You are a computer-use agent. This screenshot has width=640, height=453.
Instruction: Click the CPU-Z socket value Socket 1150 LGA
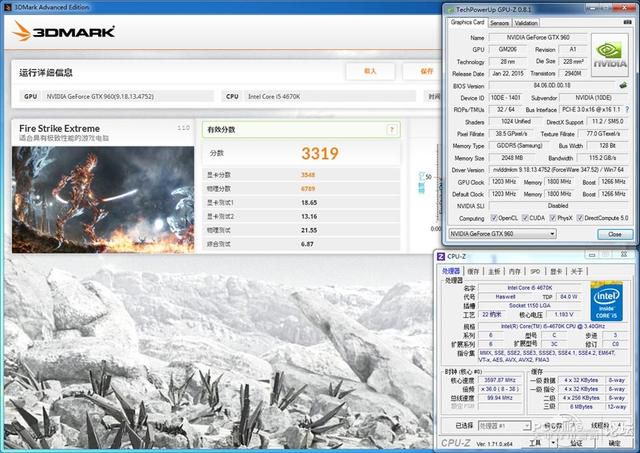click(x=530, y=306)
